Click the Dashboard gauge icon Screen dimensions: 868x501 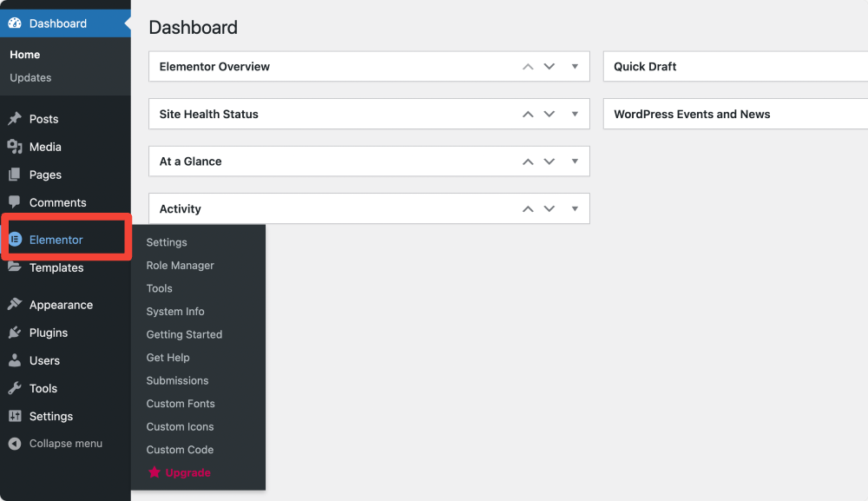click(x=15, y=23)
